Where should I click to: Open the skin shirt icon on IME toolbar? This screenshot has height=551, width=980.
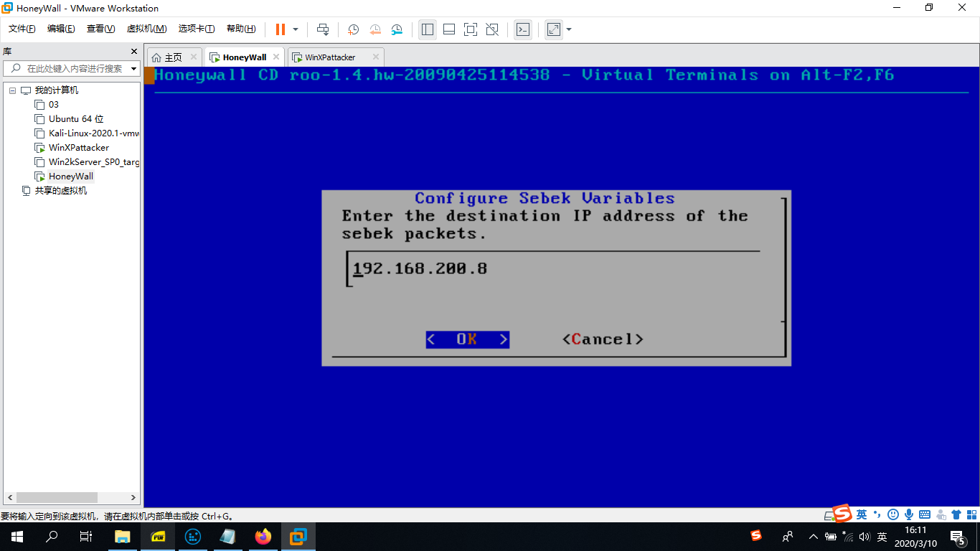pos(956,514)
